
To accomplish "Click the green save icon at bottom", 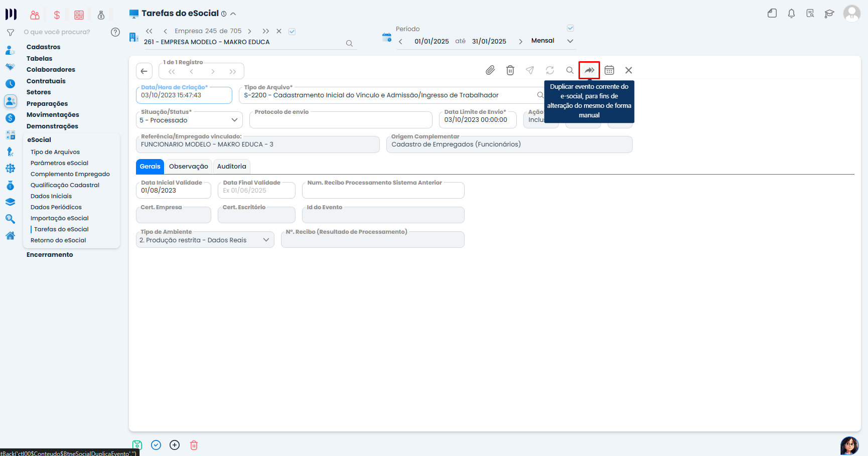I will 137,445.
